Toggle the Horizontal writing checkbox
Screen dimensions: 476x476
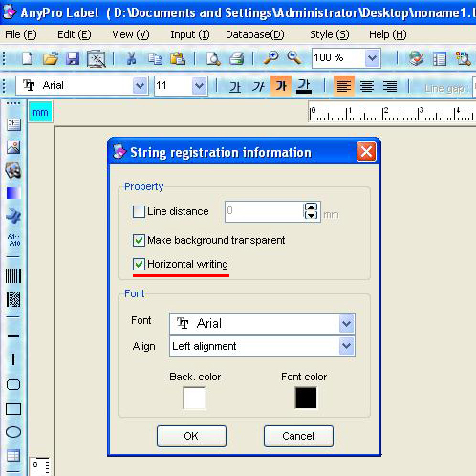(139, 264)
